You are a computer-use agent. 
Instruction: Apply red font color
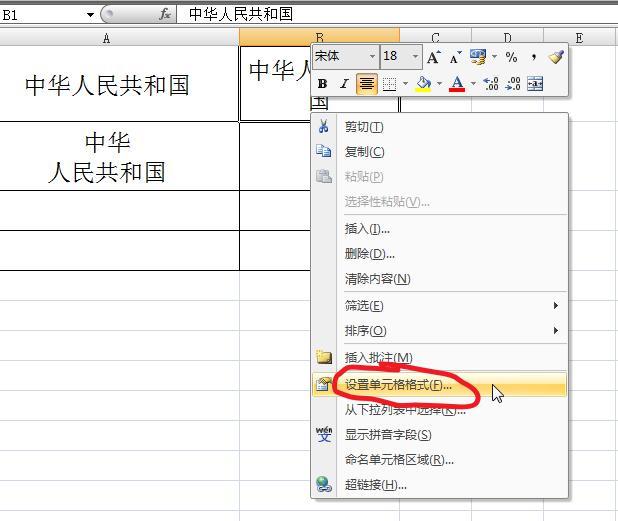pyautogui.click(x=457, y=84)
